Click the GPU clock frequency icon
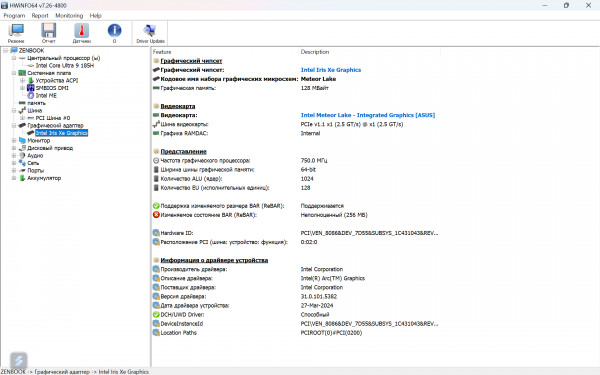The image size is (600, 375). click(156, 160)
